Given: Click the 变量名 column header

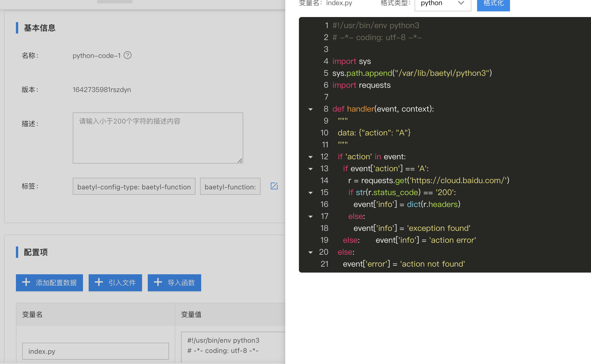Looking at the screenshot, I should tap(32, 314).
